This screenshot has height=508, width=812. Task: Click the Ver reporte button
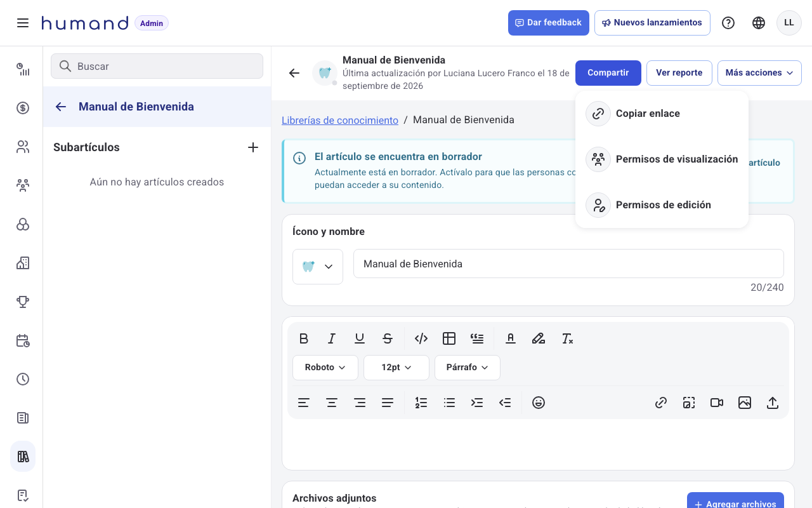pyautogui.click(x=679, y=73)
